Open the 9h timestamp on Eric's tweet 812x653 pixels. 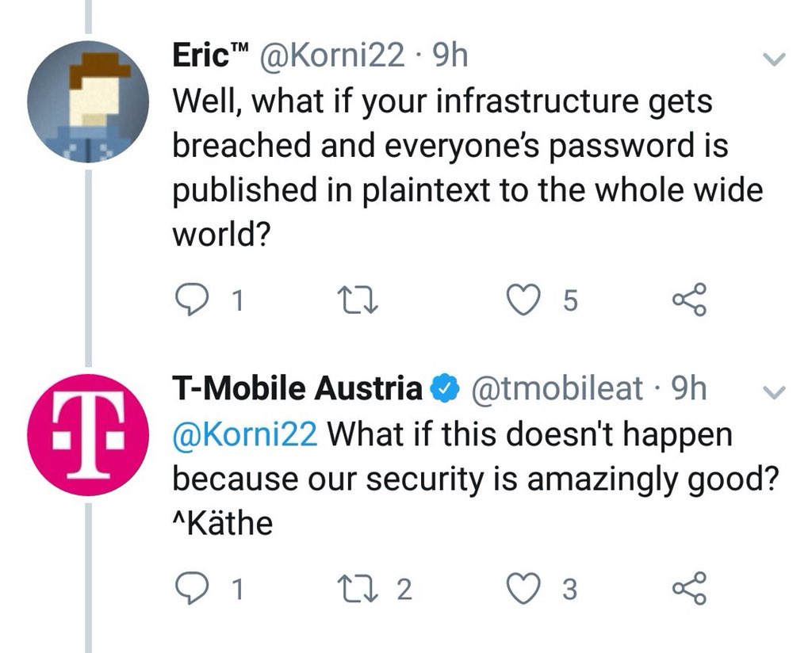pyautogui.click(x=450, y=55)
